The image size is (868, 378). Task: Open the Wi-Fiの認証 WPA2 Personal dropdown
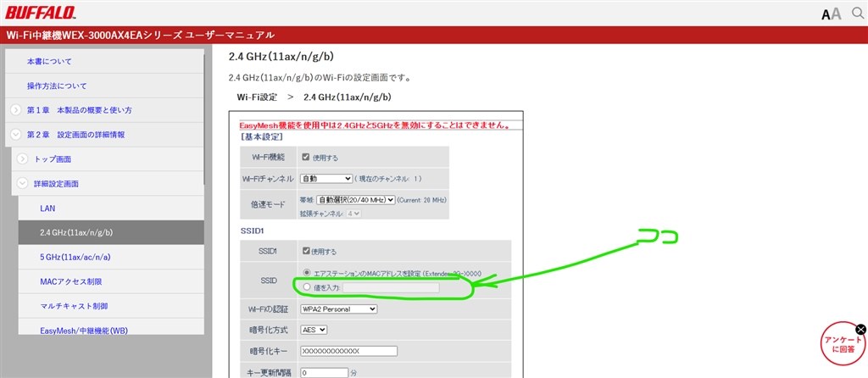(x=338, y=309)
